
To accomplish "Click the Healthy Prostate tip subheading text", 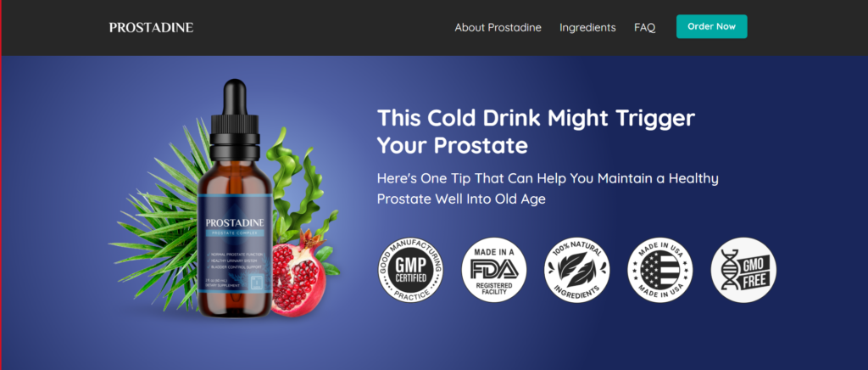I will (x=548, y=188).
